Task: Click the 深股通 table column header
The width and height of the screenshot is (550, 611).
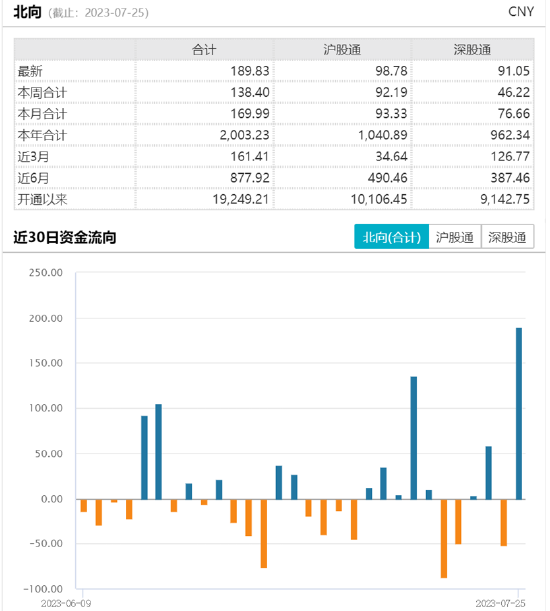Action: point(472,49)
